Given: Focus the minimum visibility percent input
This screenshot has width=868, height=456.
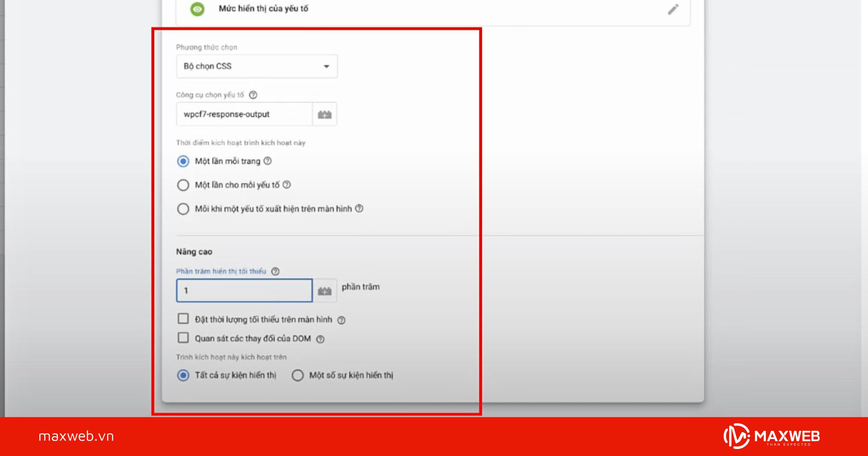Looking at the screenshot, I should [x=244, y=291].
